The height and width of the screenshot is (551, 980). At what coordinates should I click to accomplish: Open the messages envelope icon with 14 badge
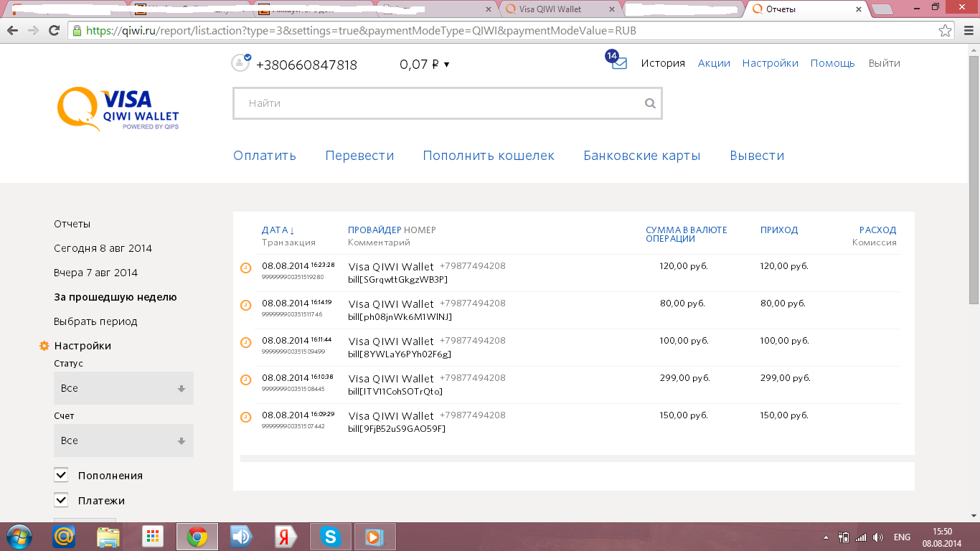tap(616, 60)
